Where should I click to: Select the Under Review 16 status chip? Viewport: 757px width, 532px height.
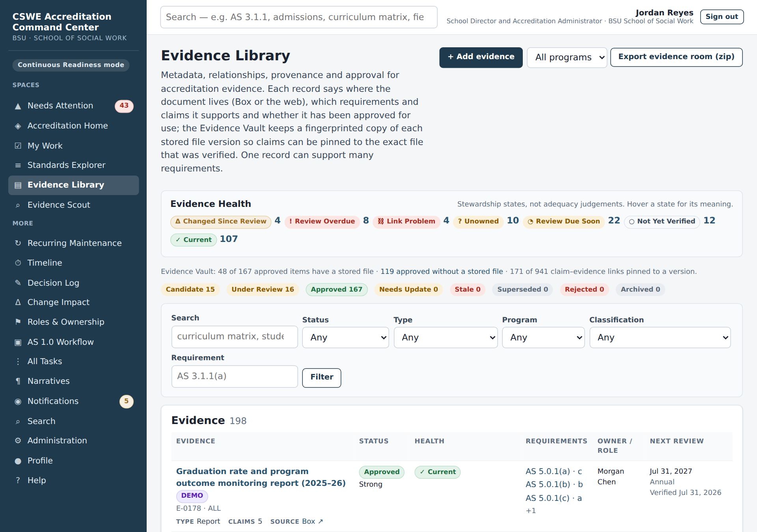click(x=263, y=290)
